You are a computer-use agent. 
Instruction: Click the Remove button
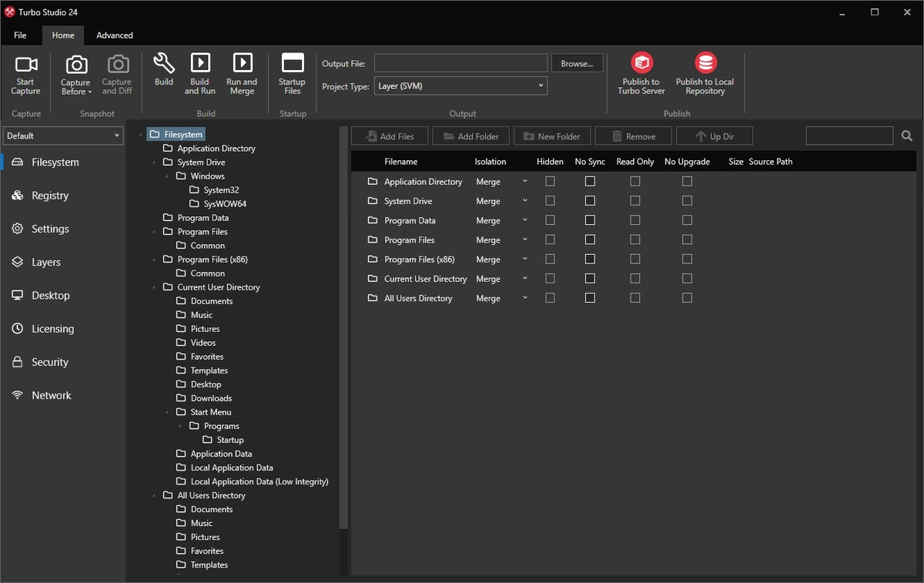tap(633, 136)
